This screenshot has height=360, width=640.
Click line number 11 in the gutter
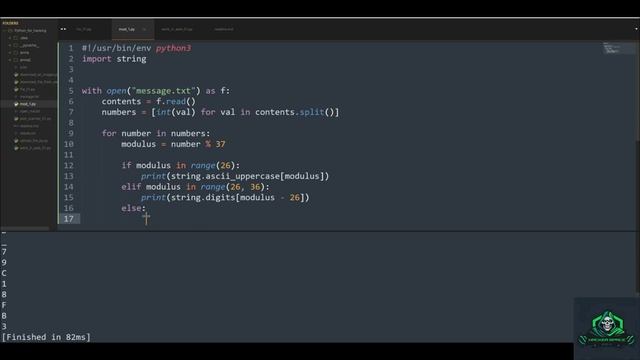pyautogui.click(x=69, y=155)
